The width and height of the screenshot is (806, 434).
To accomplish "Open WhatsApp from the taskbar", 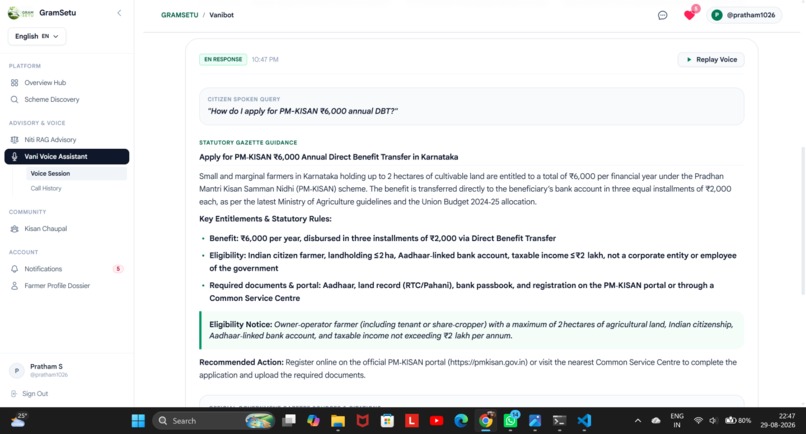I will pos(510,421).
